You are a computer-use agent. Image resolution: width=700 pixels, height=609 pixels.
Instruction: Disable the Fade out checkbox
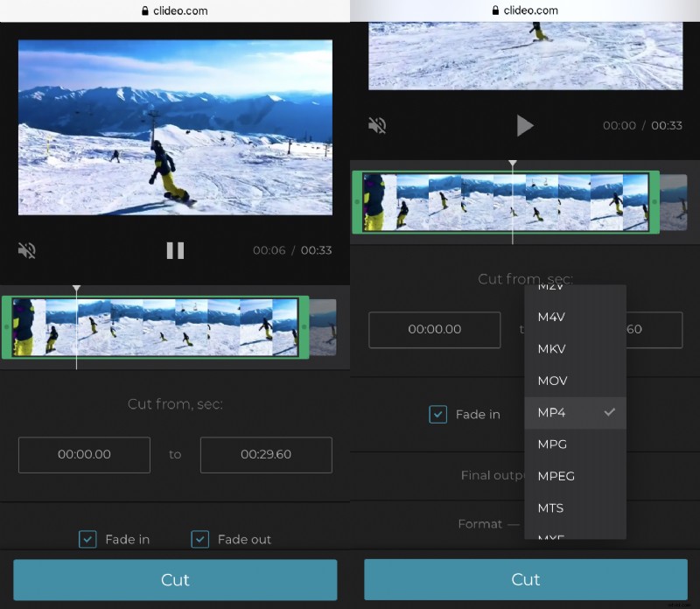200,540
